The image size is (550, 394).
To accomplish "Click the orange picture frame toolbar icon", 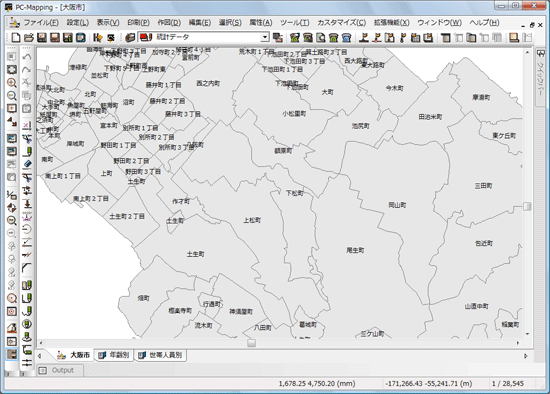I will (514, 38).
